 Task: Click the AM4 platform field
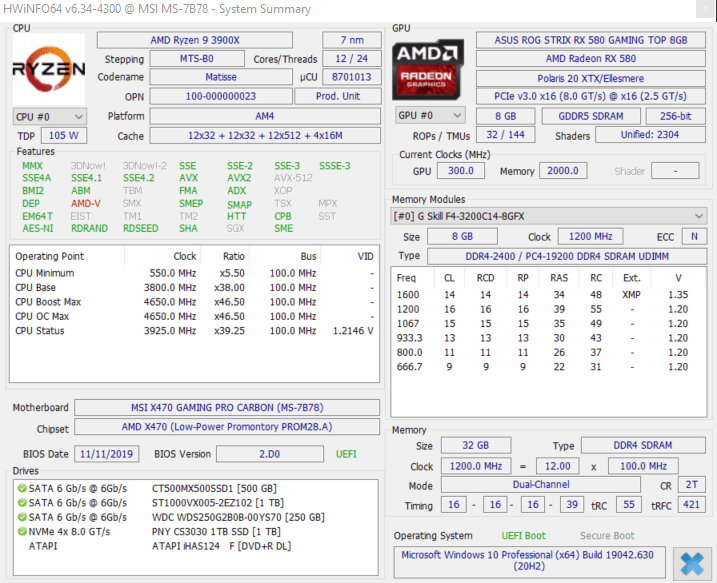point(265,116)
